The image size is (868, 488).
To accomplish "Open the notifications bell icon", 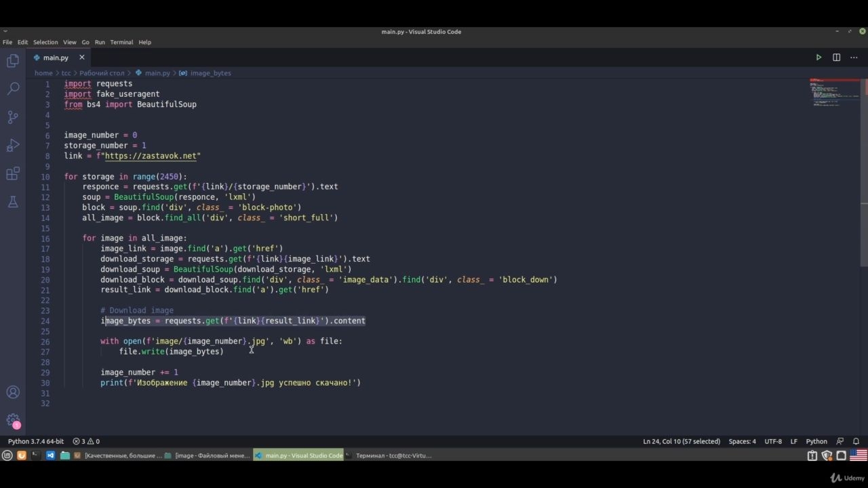I will pyautogui.click(x=856, y=441).
